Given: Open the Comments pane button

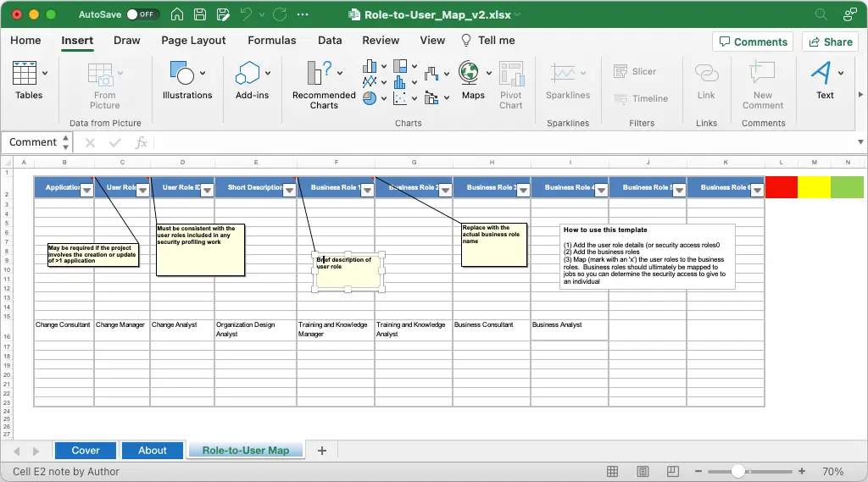Looking at the screenshot, I should [753, 42].
